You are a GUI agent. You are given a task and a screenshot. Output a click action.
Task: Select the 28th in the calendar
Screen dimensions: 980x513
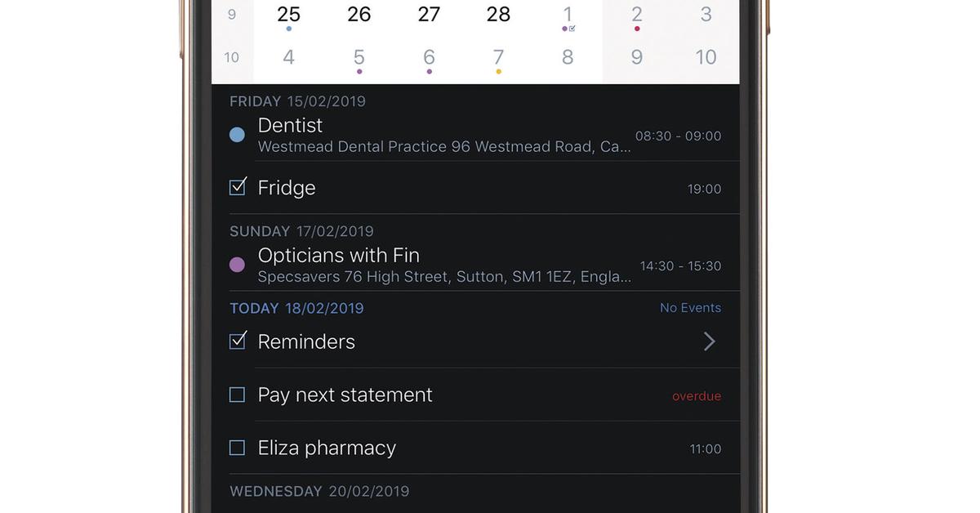tap(498, 15)
